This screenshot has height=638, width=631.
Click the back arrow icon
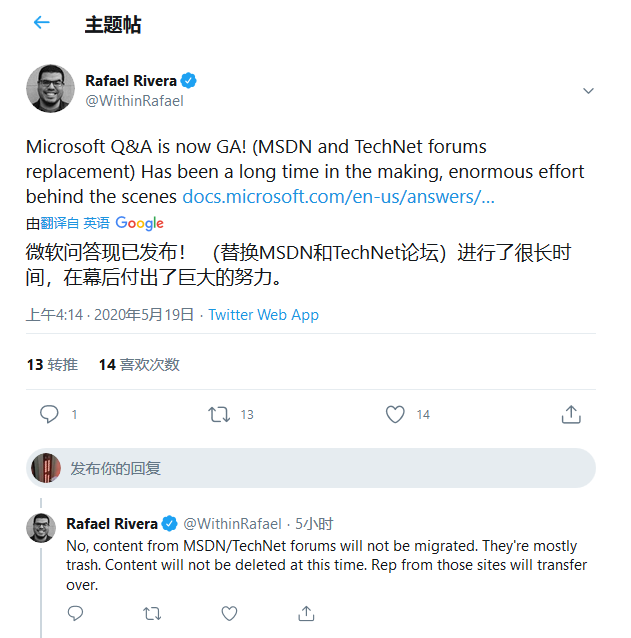tap(41, 23)
